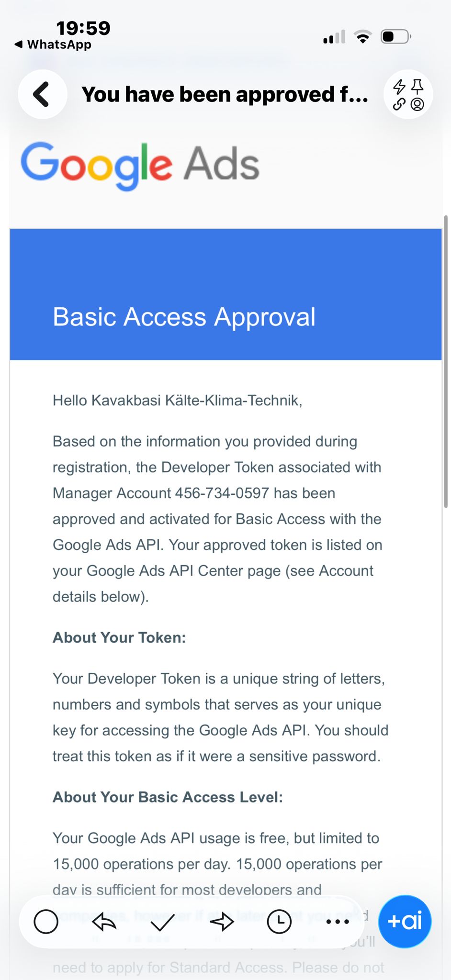Tap the Google Ads logo
This screenshot has height=980, width=451.
click(x=140, y=165)
